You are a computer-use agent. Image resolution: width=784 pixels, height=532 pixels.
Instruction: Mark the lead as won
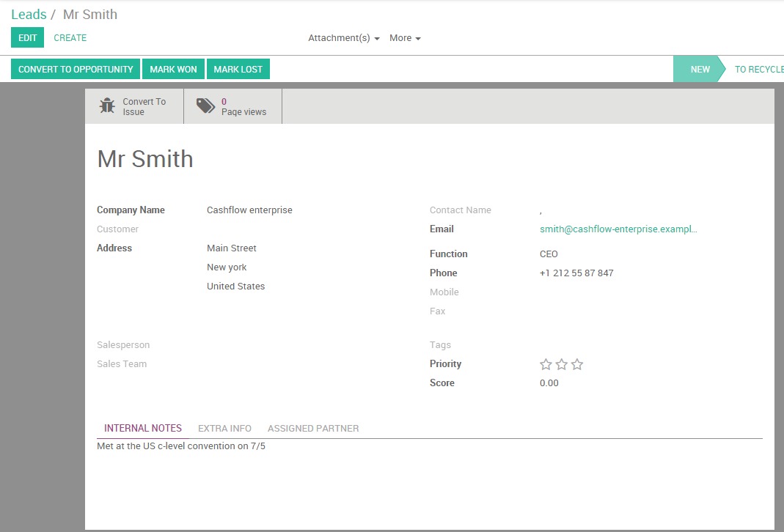click(174, 69)
